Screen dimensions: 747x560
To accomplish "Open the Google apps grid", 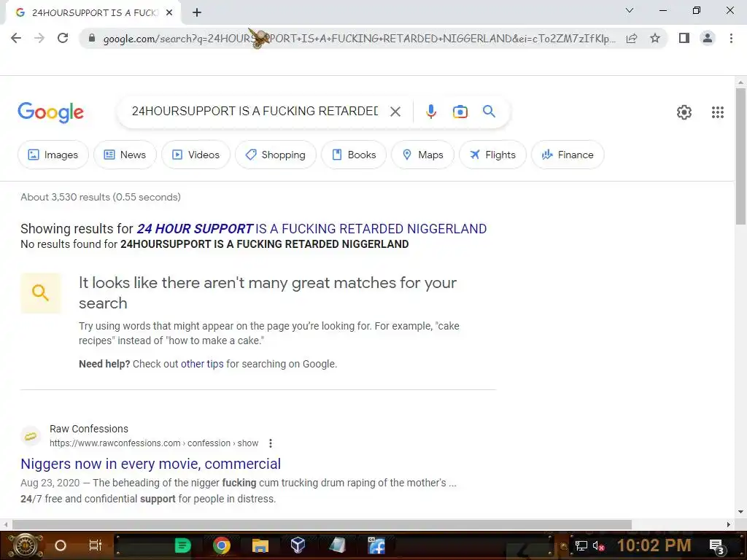I will coord(718,112).
